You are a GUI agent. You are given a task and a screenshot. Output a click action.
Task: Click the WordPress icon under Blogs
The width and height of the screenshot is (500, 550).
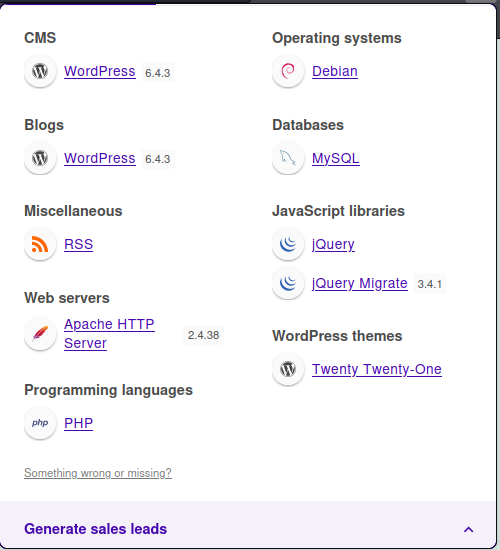point(40,158)
